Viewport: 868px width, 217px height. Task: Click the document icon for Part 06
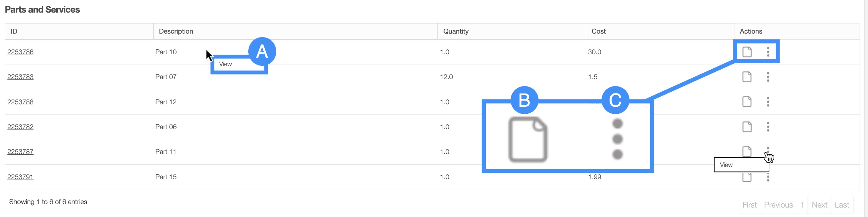[x=747, y=127]
